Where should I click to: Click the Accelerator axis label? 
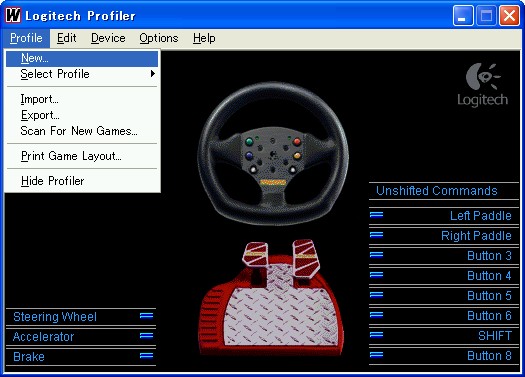pyautogui.click(x=44, y=337)
